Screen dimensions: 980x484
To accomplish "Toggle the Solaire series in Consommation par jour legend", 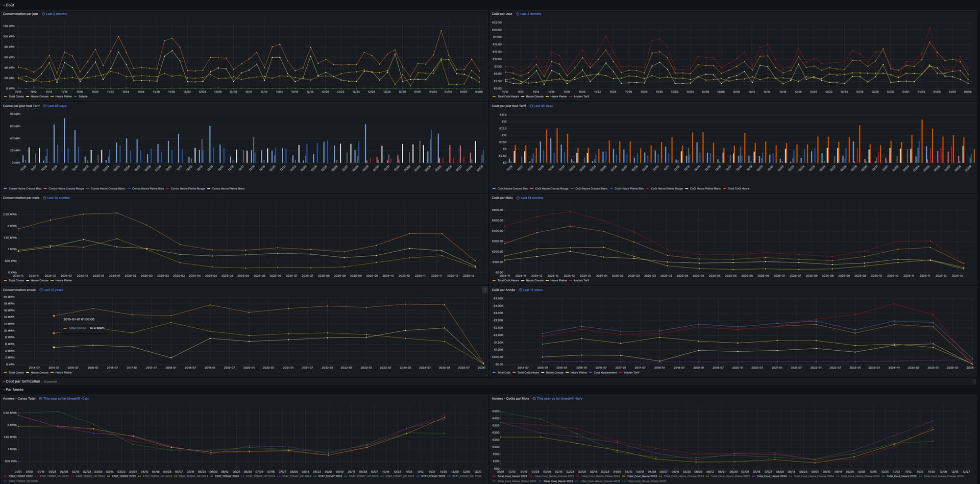I will pos(83,96).
